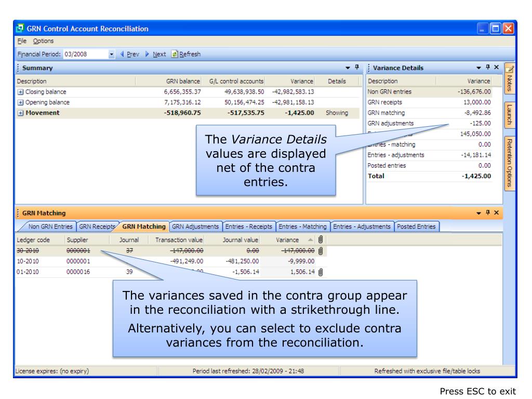Click the opening GRN balance 7,175,316.12
The height and width of the screenshot is (399, 532).
click(x=182, y=102)
